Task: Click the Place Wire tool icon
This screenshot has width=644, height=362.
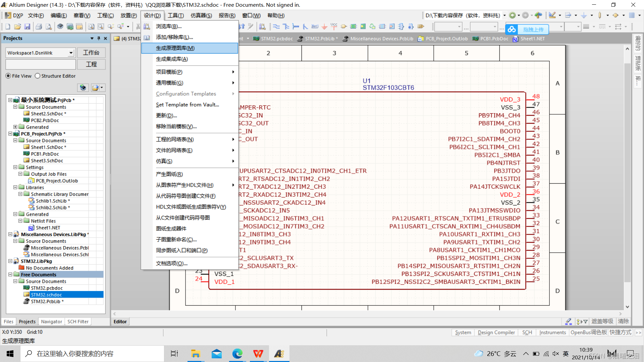Action: point(276,26)
